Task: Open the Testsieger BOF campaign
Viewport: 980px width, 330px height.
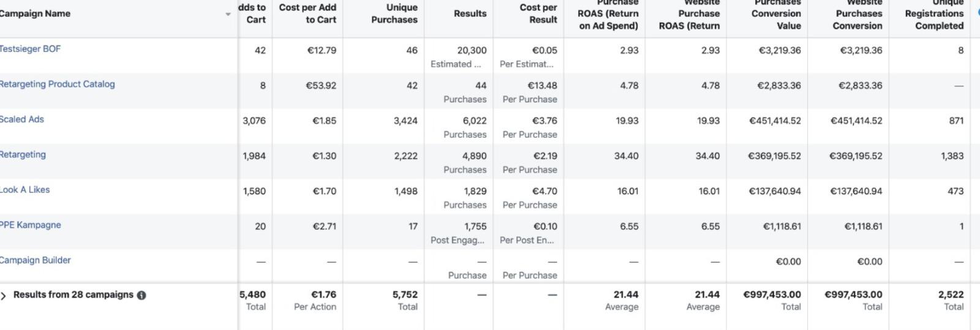Action: pyautogui.click(x=30, y=49)
